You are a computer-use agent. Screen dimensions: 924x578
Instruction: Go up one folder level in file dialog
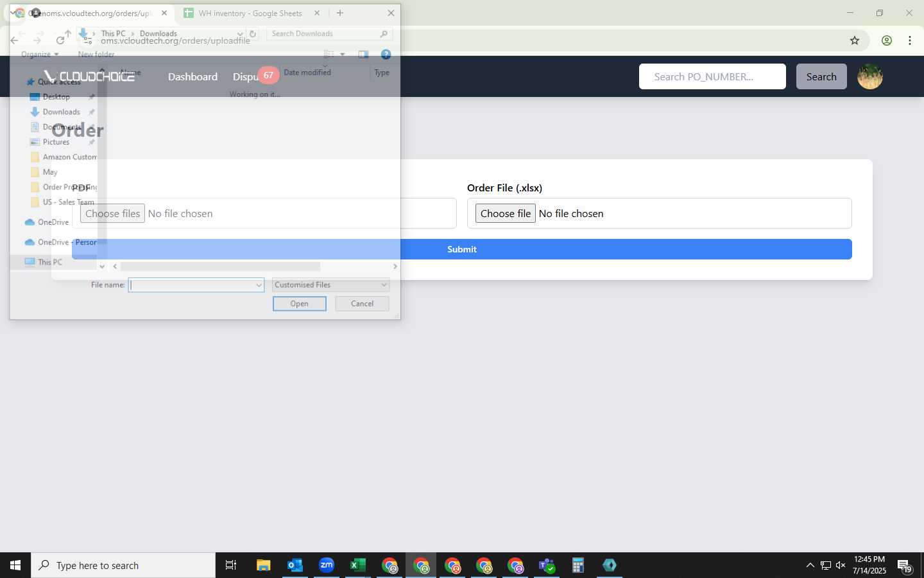[68, 33]
